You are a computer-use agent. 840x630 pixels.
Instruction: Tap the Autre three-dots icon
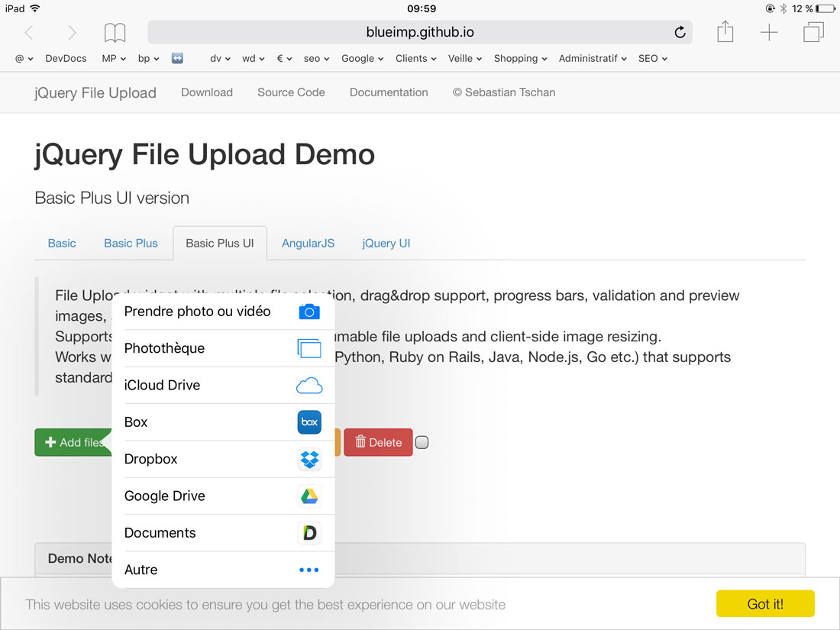(x=309, y=570)
